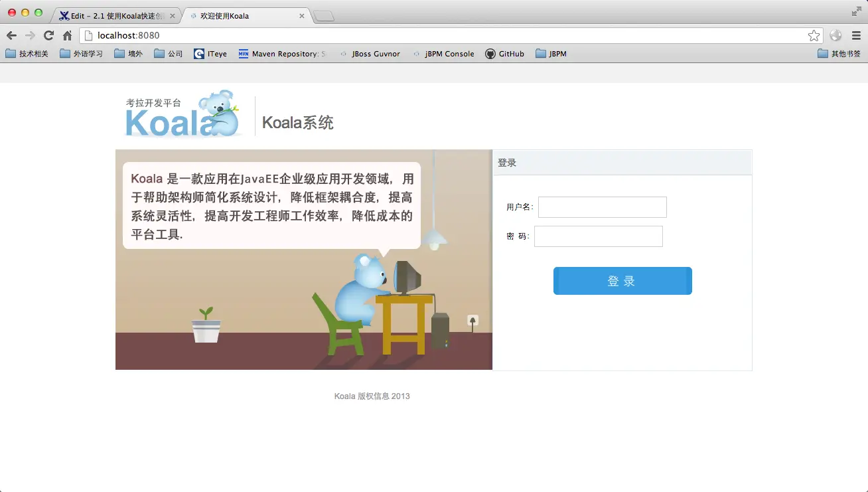The image size is (868, 492).
Task: Click the page icon beside the URL
Action: [88, 35]
